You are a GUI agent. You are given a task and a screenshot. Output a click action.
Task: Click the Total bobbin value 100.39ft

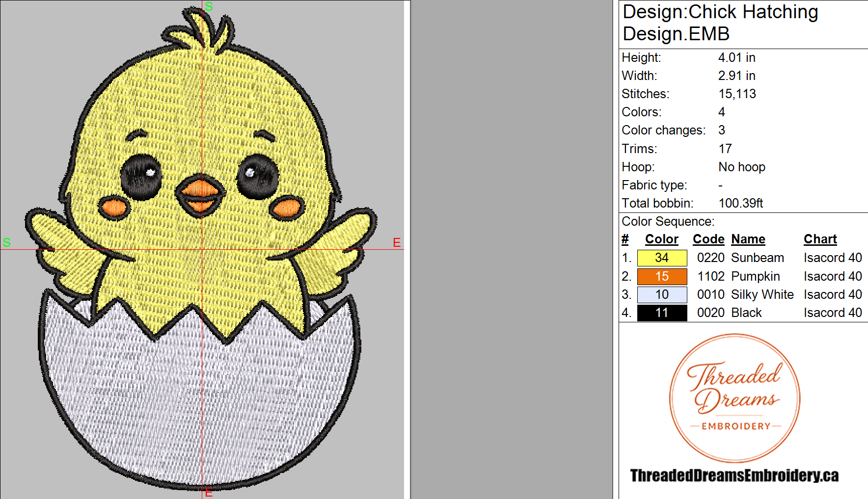point(741,203)
